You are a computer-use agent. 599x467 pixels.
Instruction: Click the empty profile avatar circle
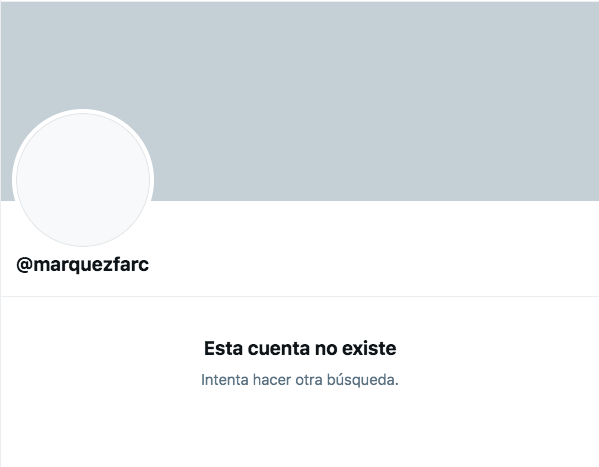[83, 180]
